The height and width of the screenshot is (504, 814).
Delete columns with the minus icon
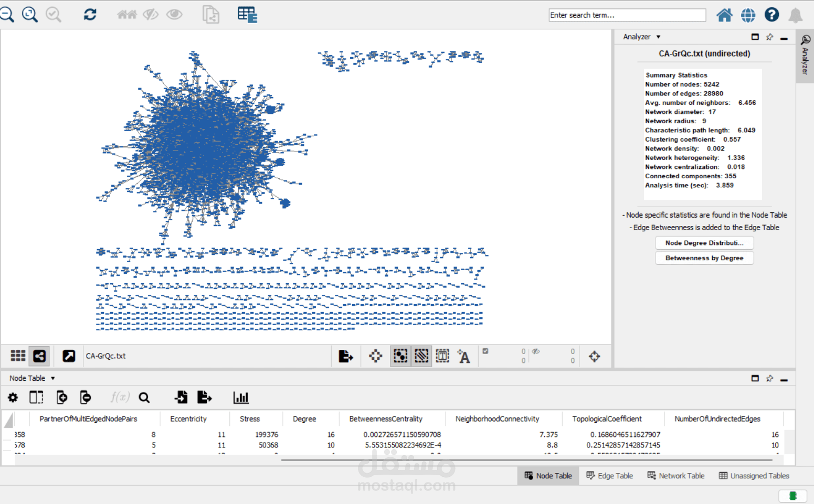[x=85, y=398]
